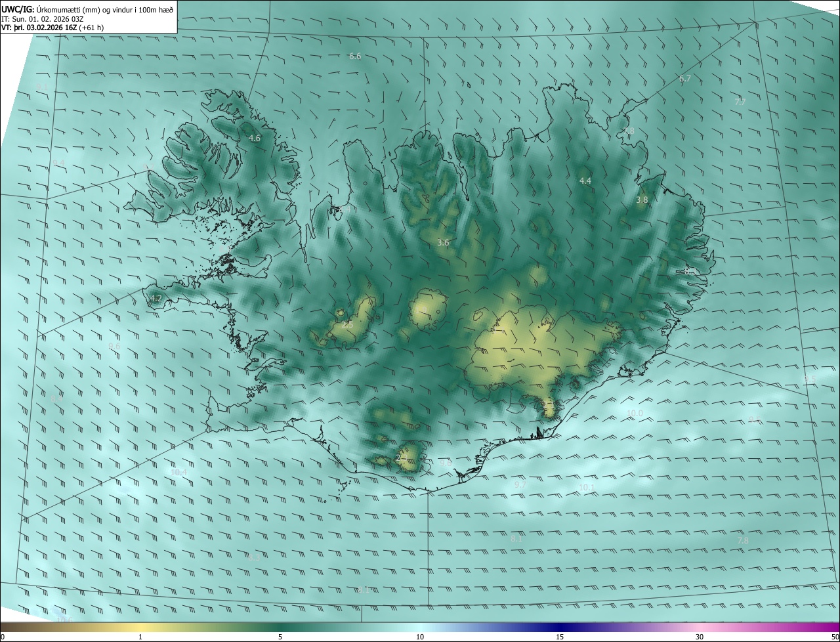Select the 6.7 value label offshore northeast
The height and width of the screenshot is (642, 840).
pyautogui.click(x=684, y=79)
